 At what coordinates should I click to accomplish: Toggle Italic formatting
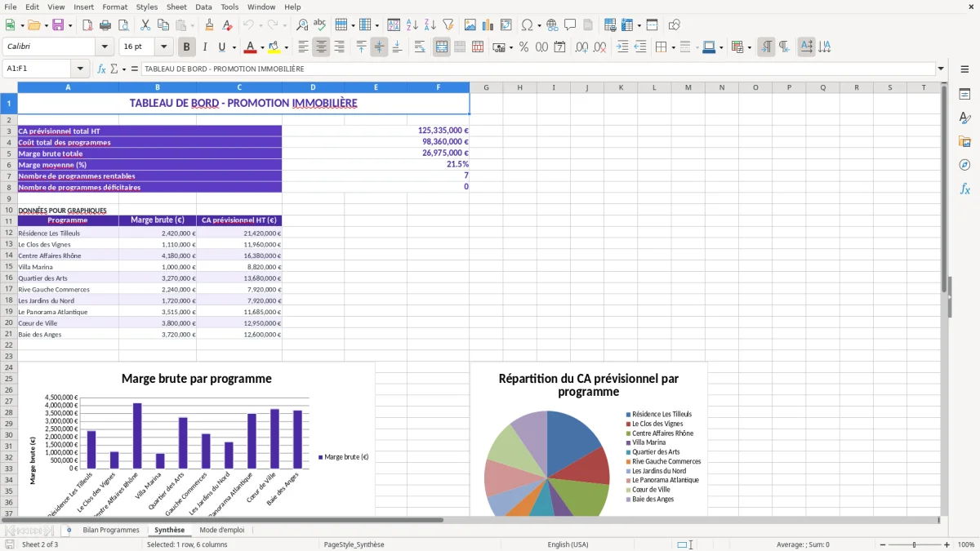[x=204, y=47]
